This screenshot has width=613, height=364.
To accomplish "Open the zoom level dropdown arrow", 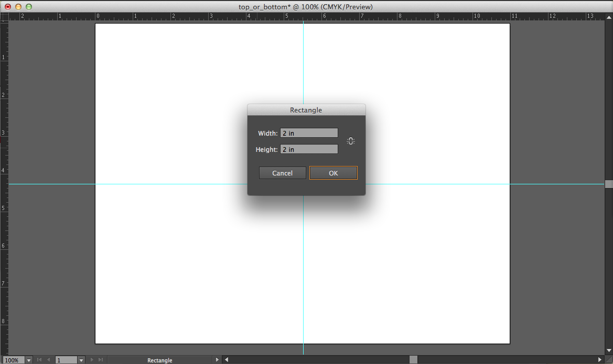I will (x=28, y=360).
